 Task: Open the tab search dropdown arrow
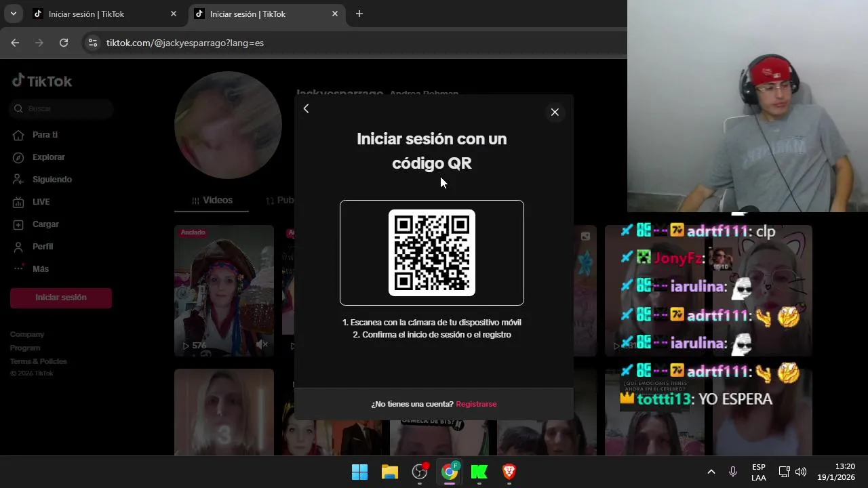pyautogui.click(x=13, y=14)
